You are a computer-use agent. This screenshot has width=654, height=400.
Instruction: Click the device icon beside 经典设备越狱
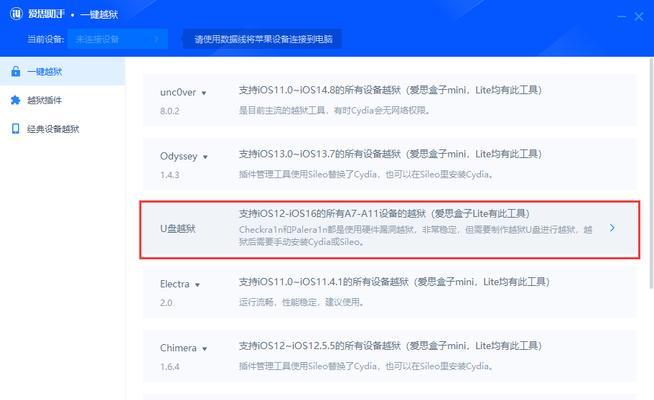point(15,128)
